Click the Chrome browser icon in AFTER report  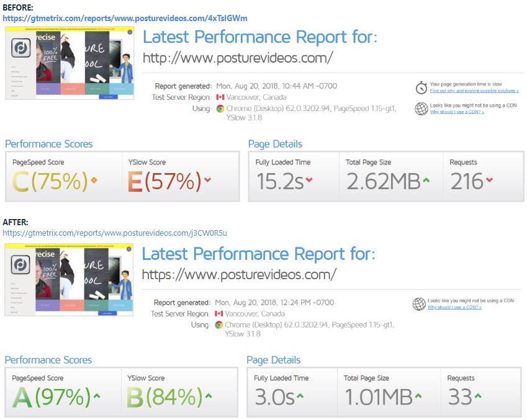pos(218,325)
